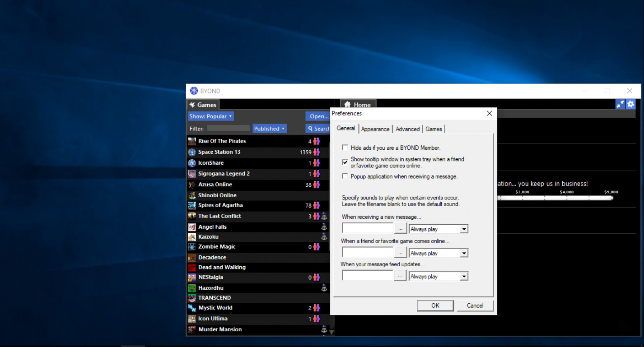Click the message feed sound filename field

(368, 276)
